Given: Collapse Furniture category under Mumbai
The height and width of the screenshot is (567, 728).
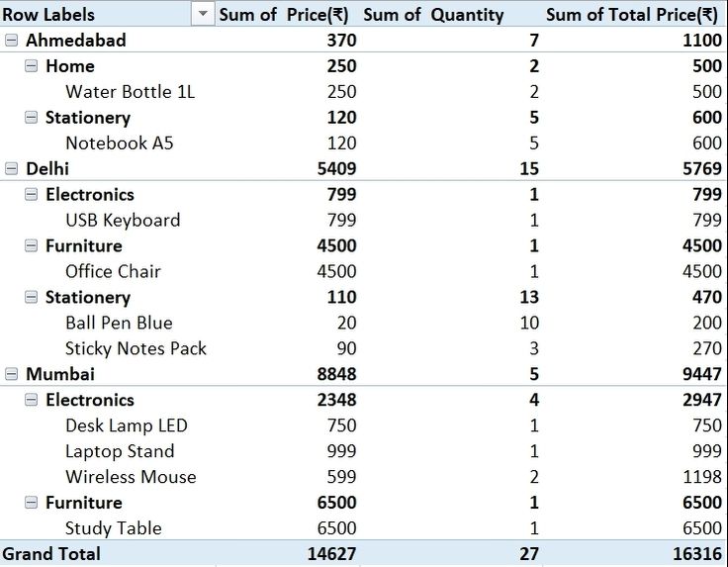Looking at the screenshot, I should (31, 503).
